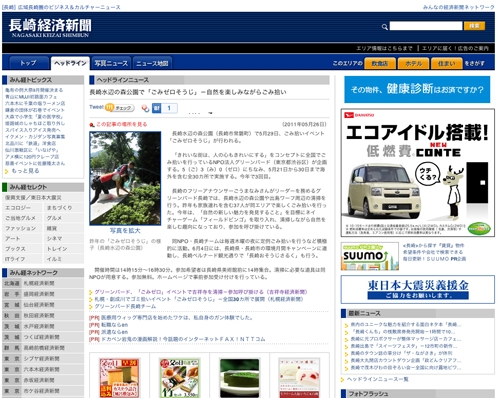Switch to the 写真ニュース tab
This screenshot has width=500, height=398.
(111, 63)
